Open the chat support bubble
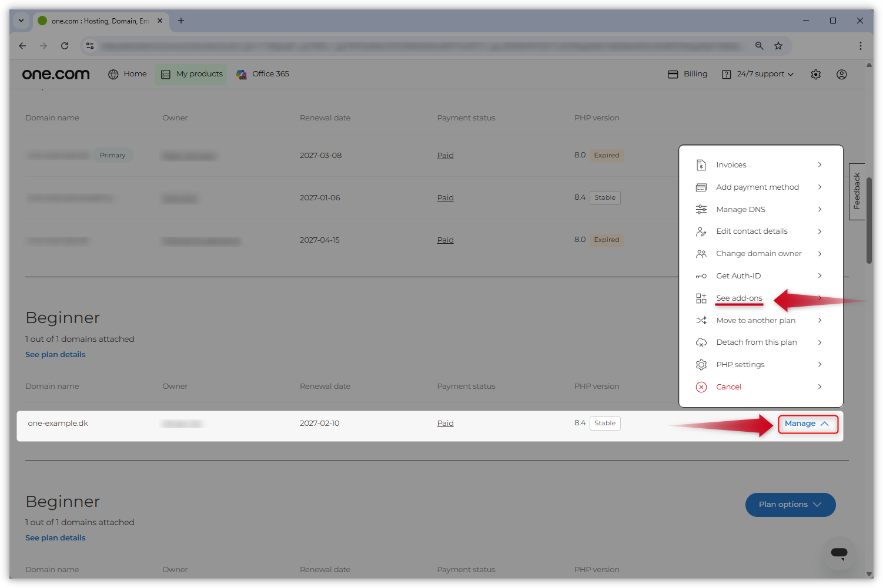 839,553
